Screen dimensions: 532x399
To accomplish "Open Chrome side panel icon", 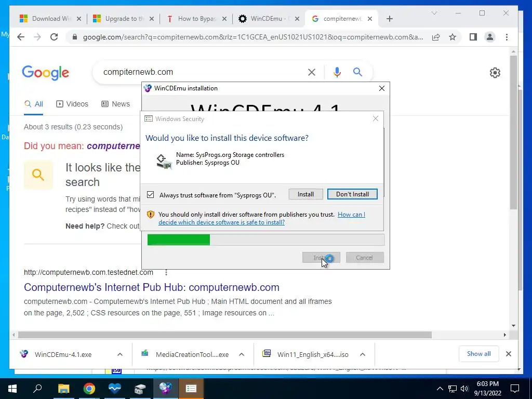I will (x=473, y=37).
